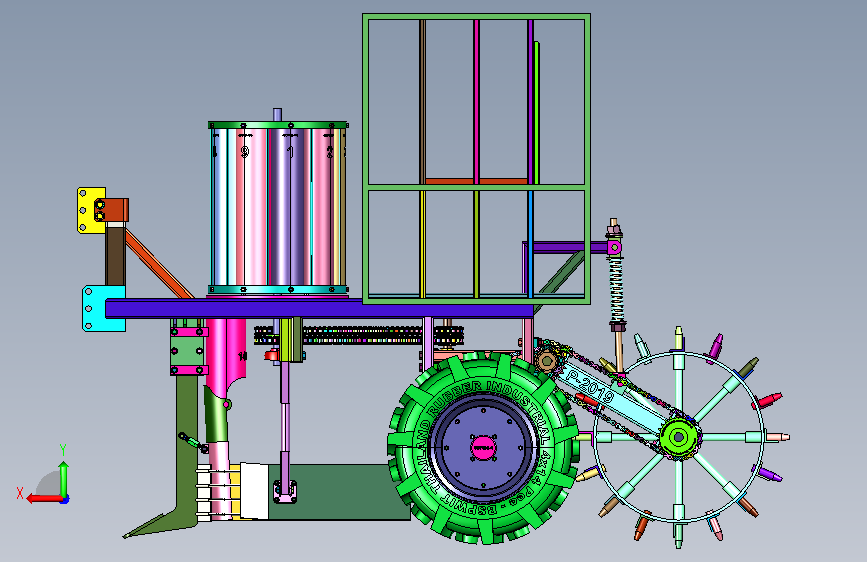Select the green cage frame outline
This screenshot has width=867, height=562.
[x=477, y=159]
